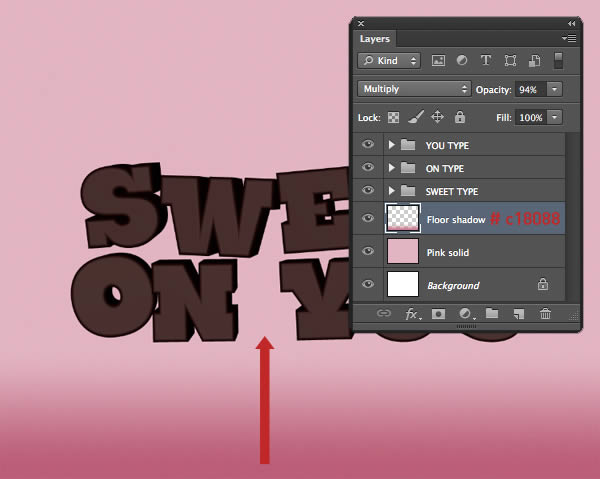Filter layers by adjustment layer icon
Screen dimensions: 600x479
462,60
